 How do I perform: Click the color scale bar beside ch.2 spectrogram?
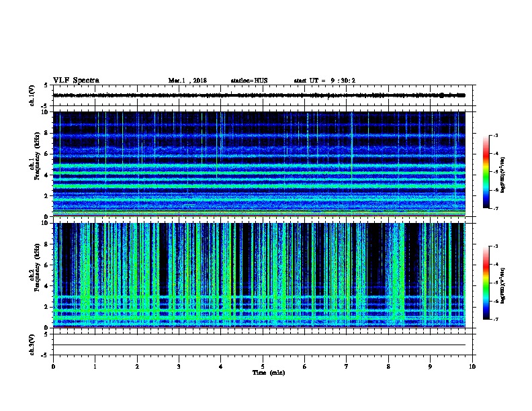[486, 283]
